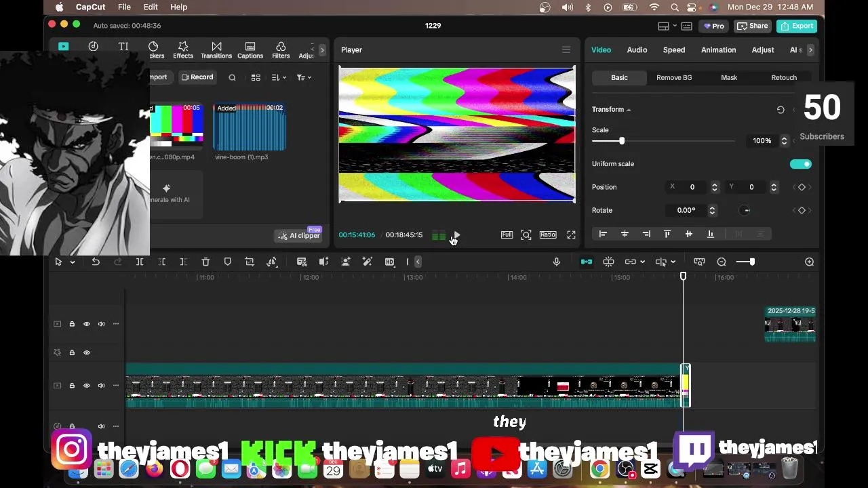Toggle the Uniform scale switch

coord(800,164)
